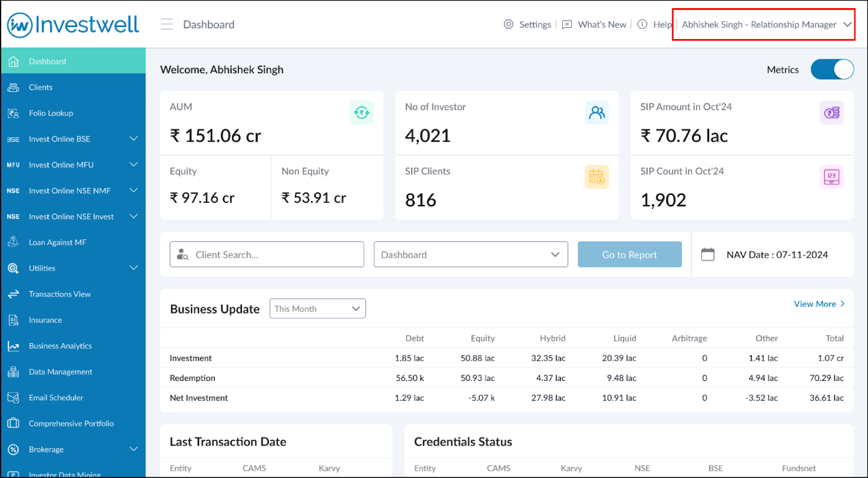Open Business Analytics menu item

73,346
